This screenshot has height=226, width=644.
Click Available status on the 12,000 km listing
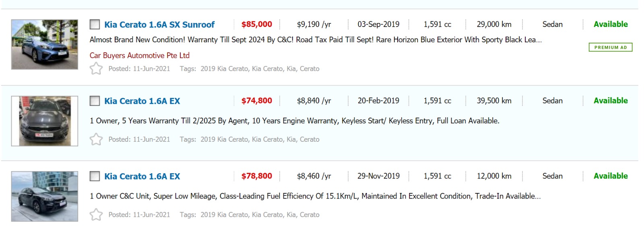[x=610, y=176]
